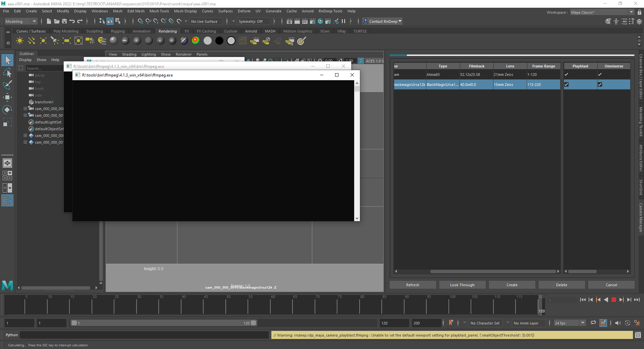644x349 pixels.
Task: Open the 24 fps frame rate dropdown
Action: pyautogui.click(x=583, y=323)
